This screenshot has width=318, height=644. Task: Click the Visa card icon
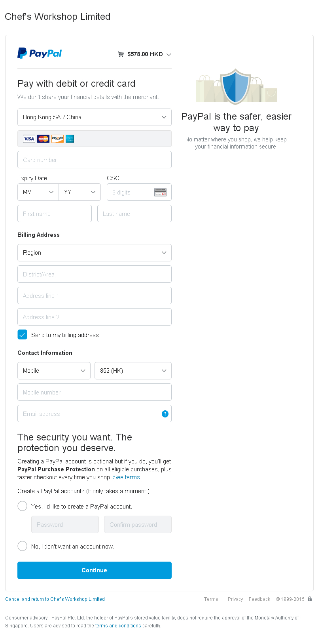(29, 139)
